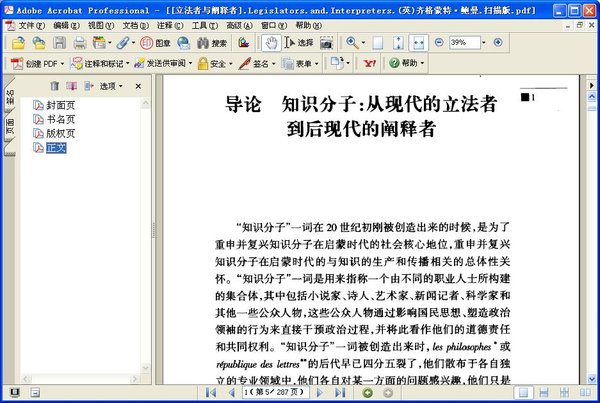The image size is (600, 403).
Task: Click the zoom in plus button
Action: point(498,42)
